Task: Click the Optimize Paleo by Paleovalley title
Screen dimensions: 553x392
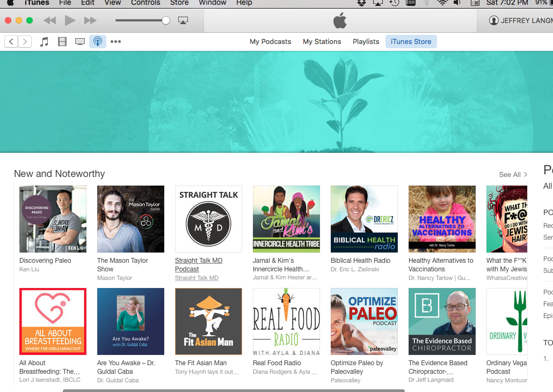Action: [357, 367]
